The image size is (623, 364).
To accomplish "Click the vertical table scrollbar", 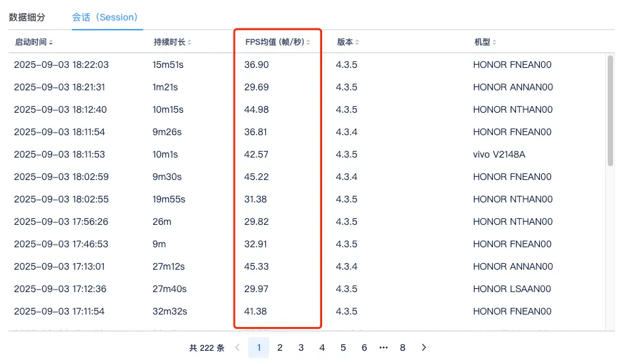I will [610, 111].
